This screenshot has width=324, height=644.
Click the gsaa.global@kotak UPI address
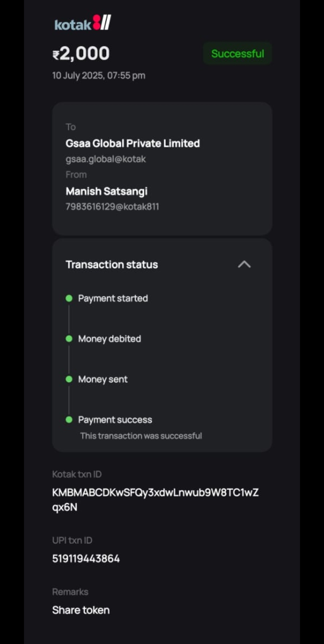(106, 159)
